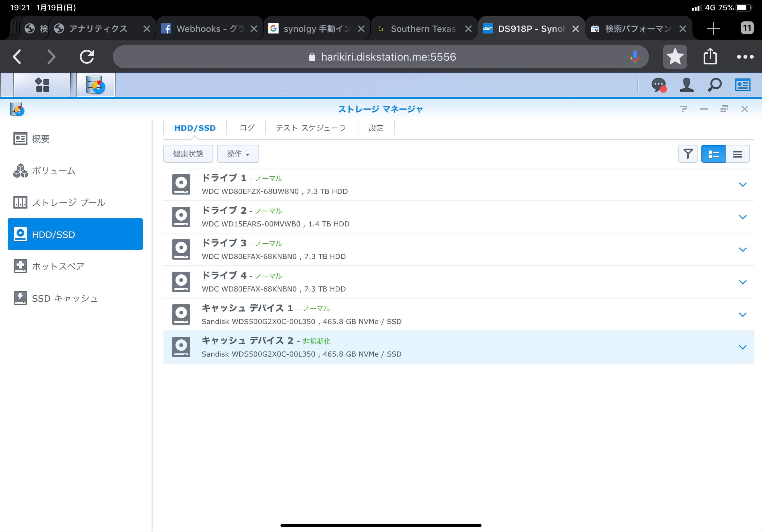Close the Webhooks browser tab

(254, 29)
